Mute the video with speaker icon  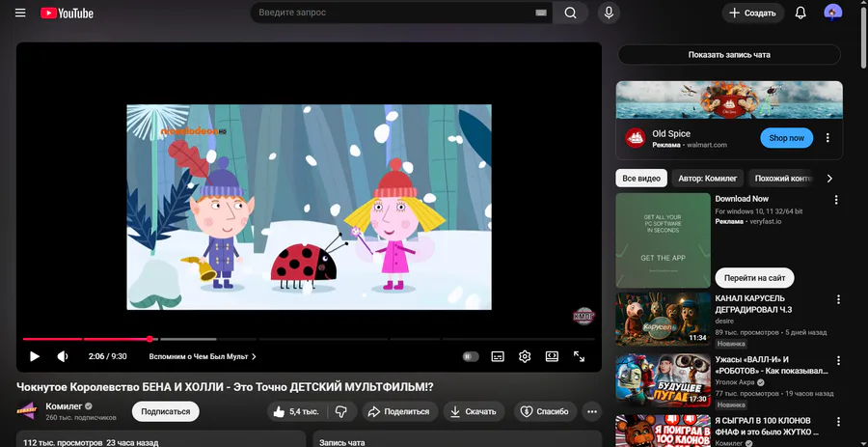click(x=63, y=356)
